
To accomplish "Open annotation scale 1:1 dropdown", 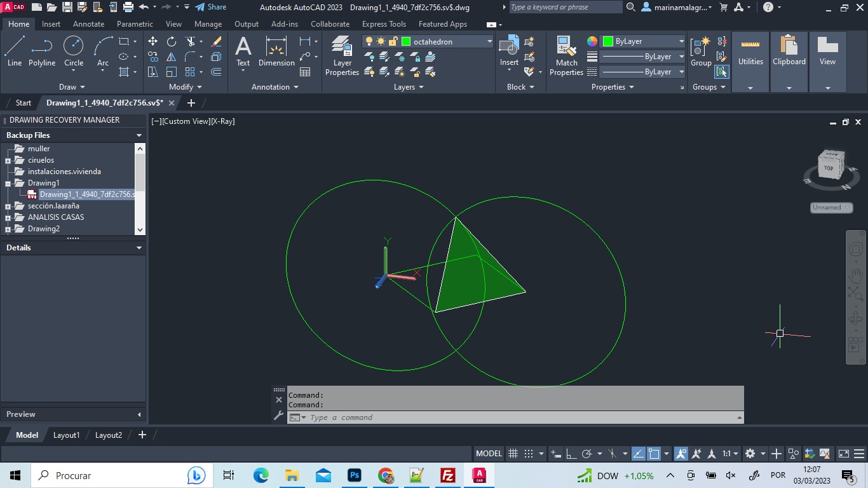I will tap(729, 454).
